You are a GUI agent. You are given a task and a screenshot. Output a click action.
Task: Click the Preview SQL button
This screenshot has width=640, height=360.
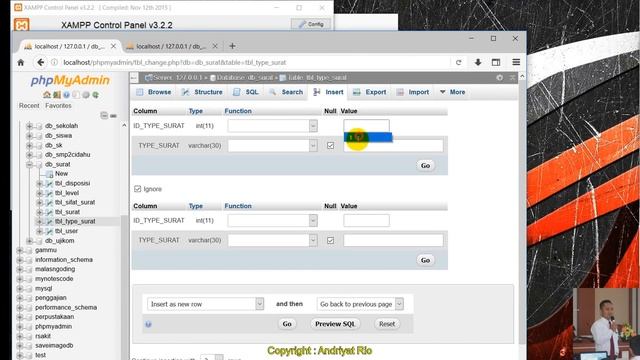pos(335,324)
